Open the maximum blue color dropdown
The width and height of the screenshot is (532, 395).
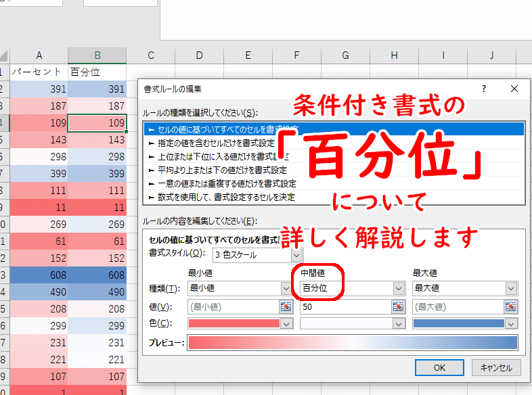511,324
